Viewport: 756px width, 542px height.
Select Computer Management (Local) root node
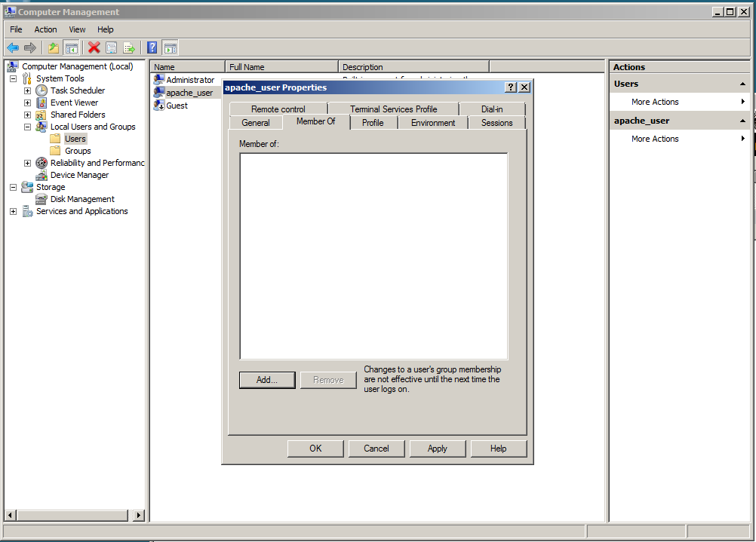point(77,66)
